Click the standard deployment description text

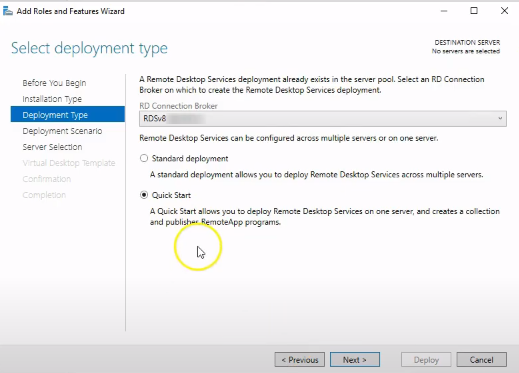(x=316, y=174)
